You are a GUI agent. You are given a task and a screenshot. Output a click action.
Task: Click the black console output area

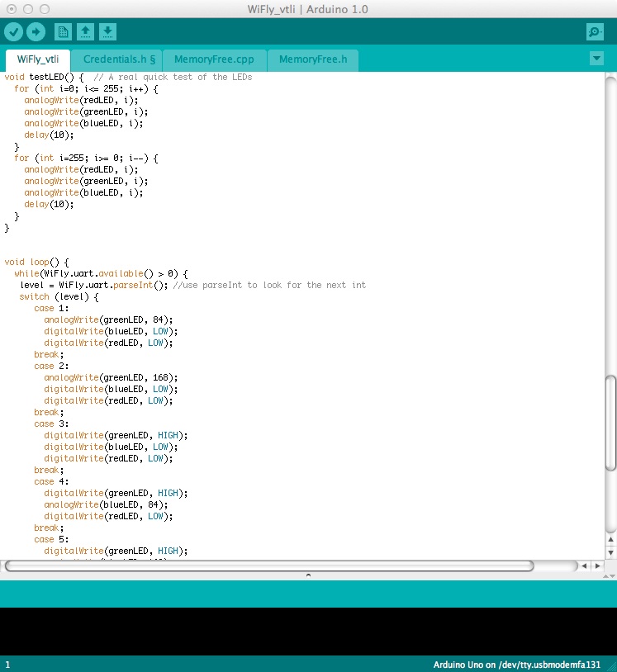(308, 631)
